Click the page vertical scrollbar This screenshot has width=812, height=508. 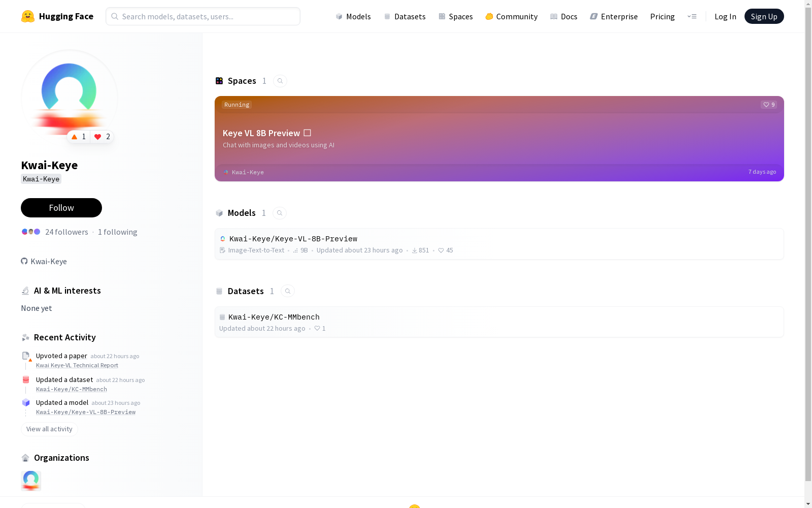tap(808, 254)
